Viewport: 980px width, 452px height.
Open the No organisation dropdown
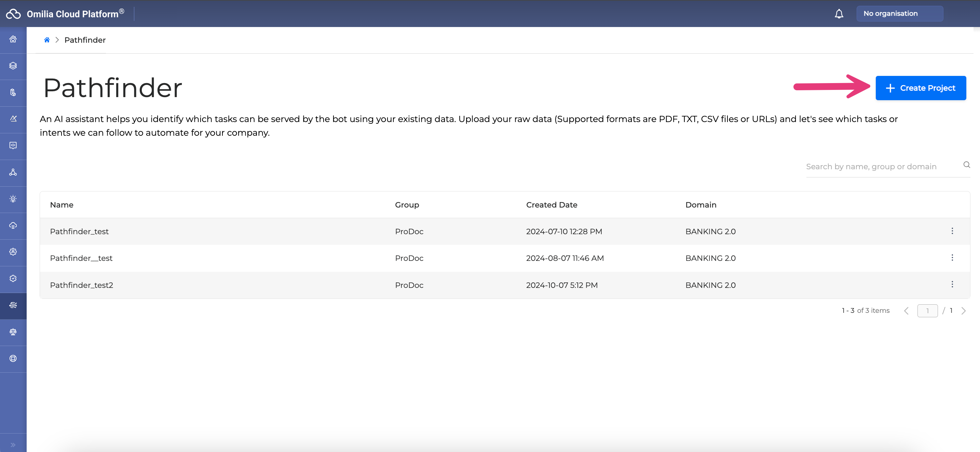coord(899,13)
